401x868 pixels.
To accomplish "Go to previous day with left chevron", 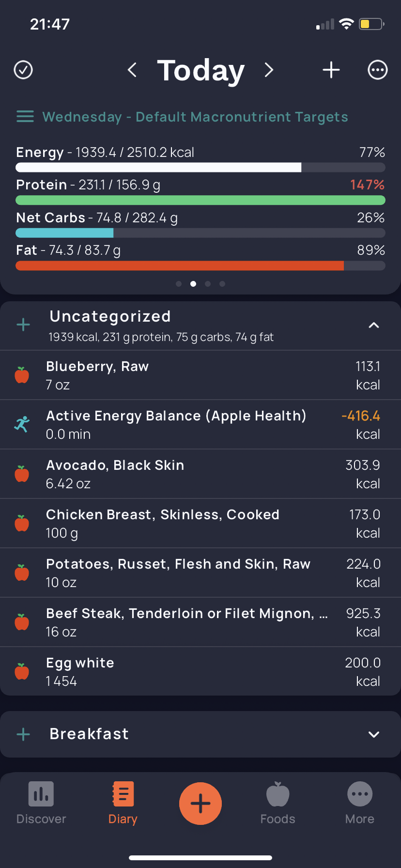I will coord(132,70).
